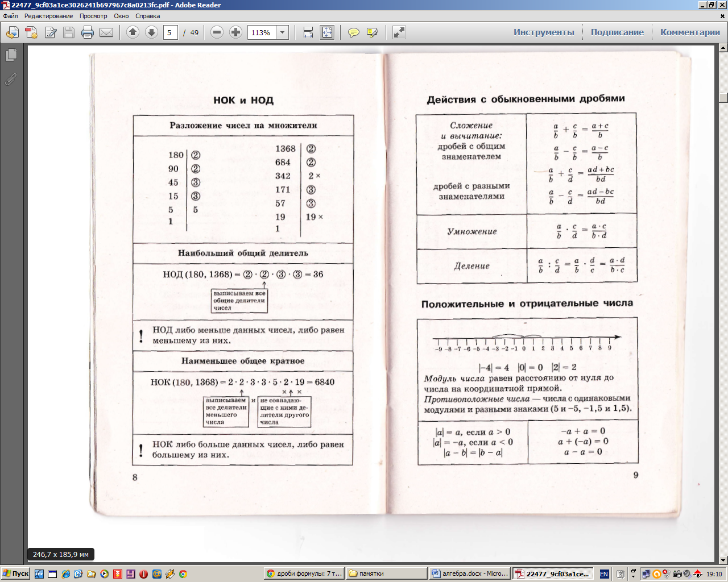Screen dimensions: 728x582
Task: Click the page number field showing 5
Action: (x=171, y=32)
